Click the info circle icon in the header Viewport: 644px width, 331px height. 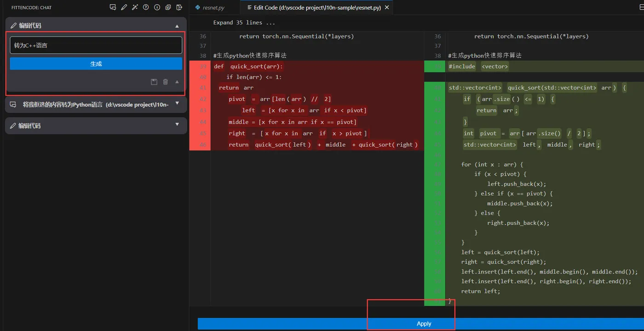click(157, 7)
